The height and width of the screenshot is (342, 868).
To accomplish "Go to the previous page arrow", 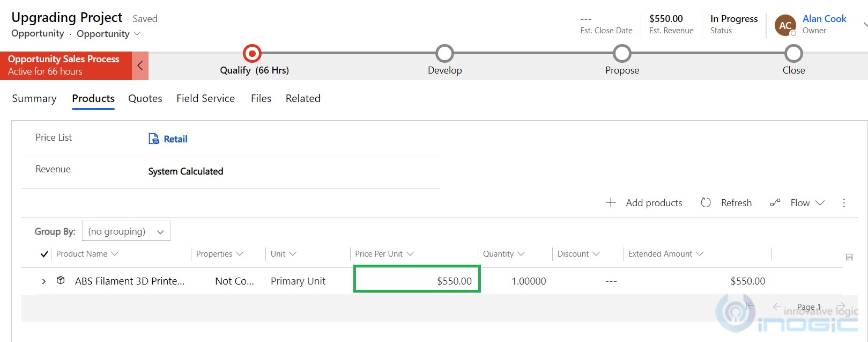I will pos(777,307).
